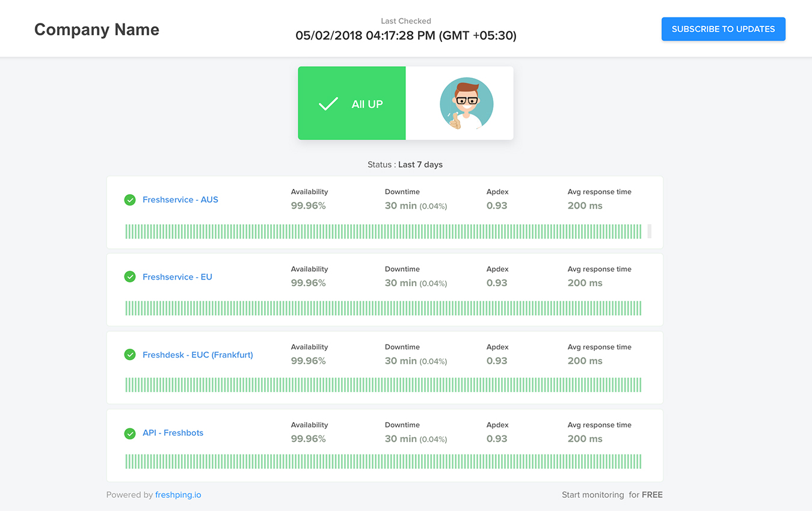This screenshot has width=812, height=511.
Task: Click the Availability label in Freshdesk - EUC row
Action: click(310, 347)
